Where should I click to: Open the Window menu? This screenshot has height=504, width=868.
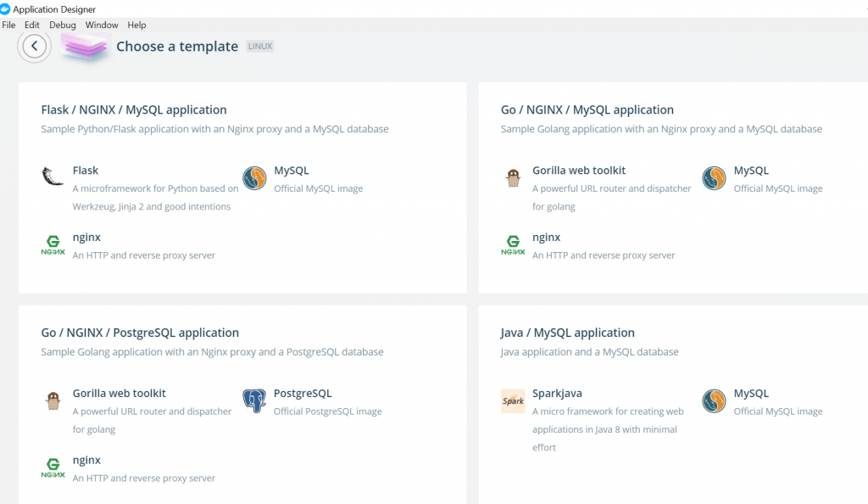pos(102,25)
